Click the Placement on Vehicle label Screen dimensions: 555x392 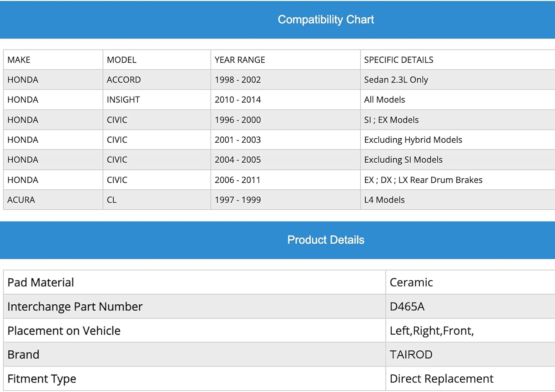pyautogui.click(x=64, y=331)
